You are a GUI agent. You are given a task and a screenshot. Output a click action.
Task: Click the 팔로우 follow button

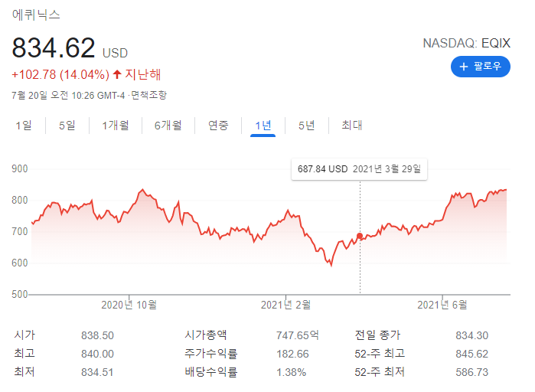point(480,67)
